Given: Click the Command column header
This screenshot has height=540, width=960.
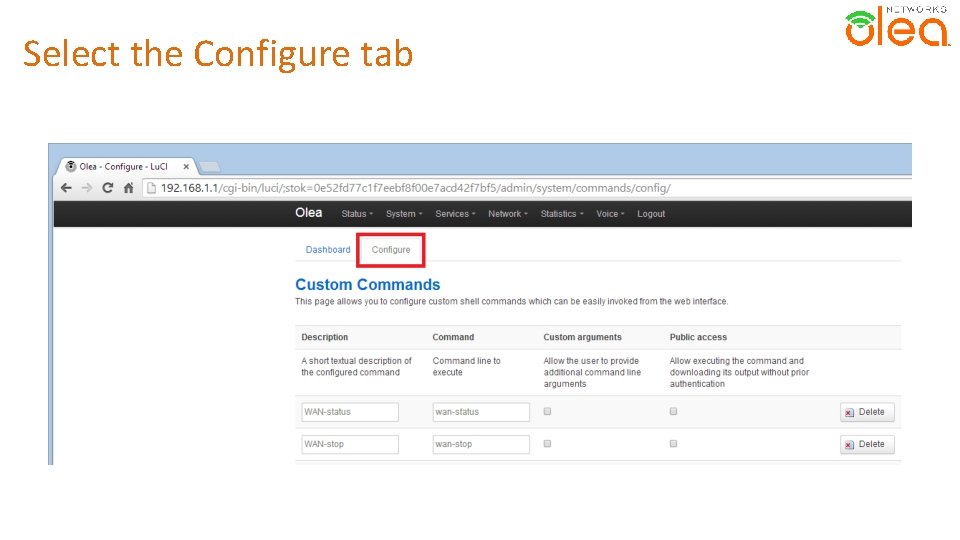Looking at the screenshot, I should pyautogui.click(x=453, y=337).
